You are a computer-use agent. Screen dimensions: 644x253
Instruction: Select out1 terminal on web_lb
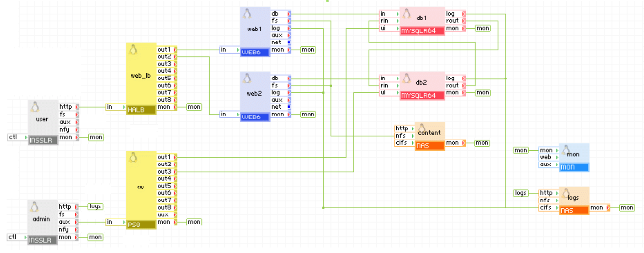pos(167,50)
